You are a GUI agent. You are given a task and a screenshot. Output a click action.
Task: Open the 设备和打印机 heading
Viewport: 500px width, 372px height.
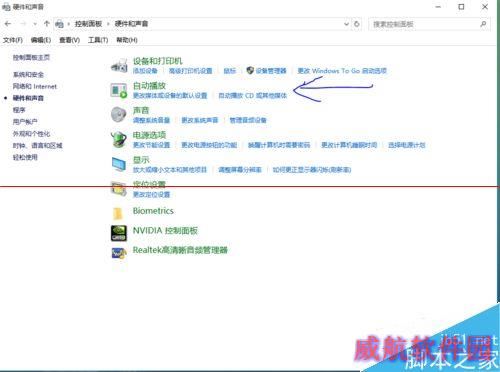(158, 61)
